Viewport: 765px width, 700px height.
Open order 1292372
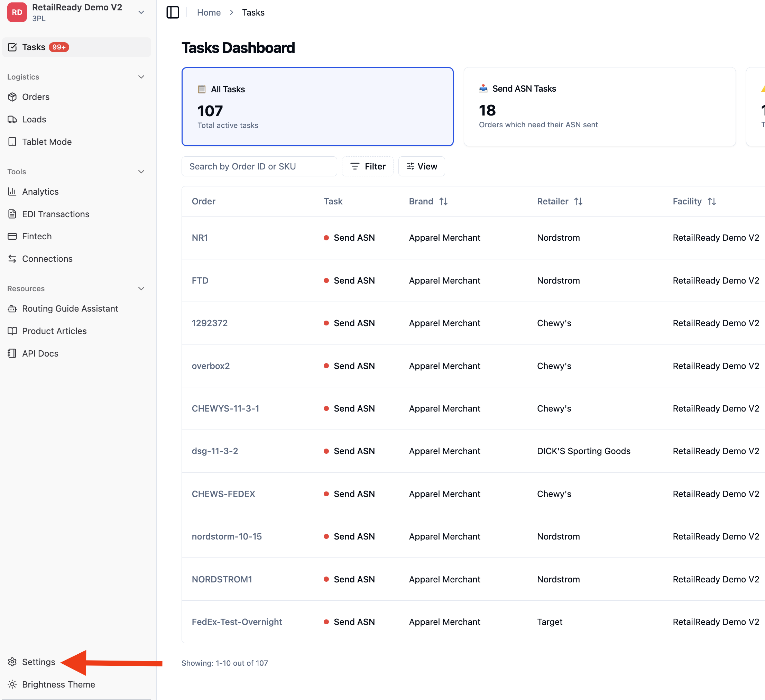click(210, 323)
